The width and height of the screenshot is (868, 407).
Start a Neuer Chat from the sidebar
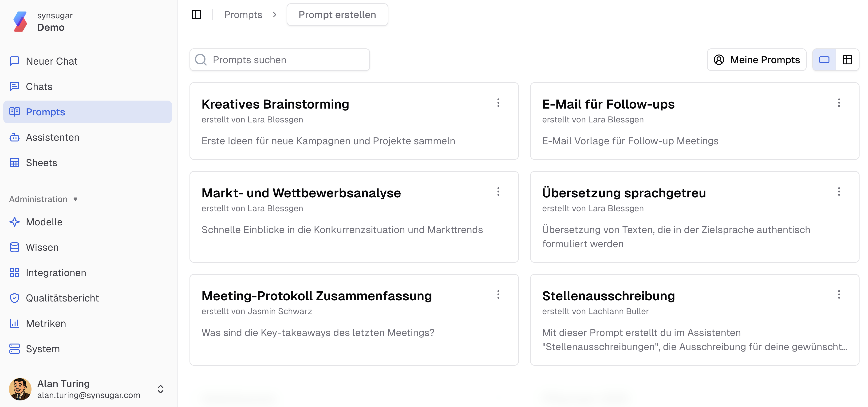point(51,61)
